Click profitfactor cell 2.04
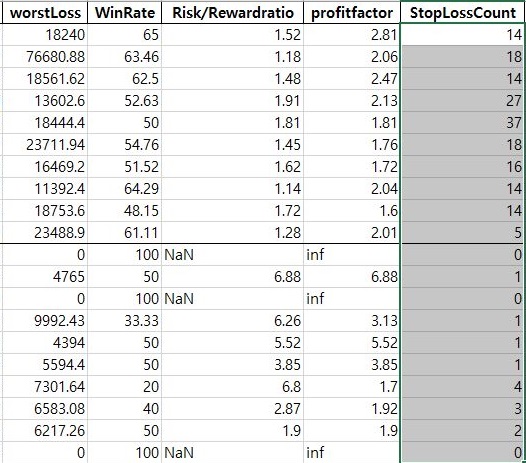 coord(352,189)
